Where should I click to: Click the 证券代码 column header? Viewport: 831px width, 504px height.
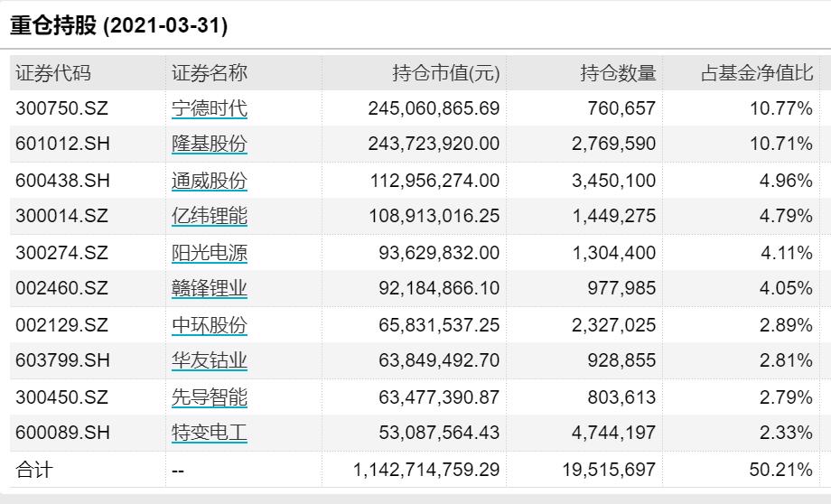53,74
